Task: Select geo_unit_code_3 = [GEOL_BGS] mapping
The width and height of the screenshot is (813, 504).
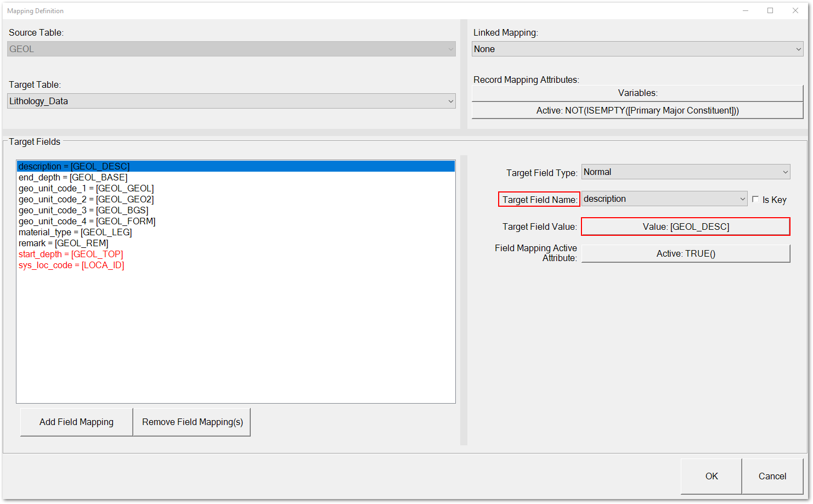Action: point(236,210)
